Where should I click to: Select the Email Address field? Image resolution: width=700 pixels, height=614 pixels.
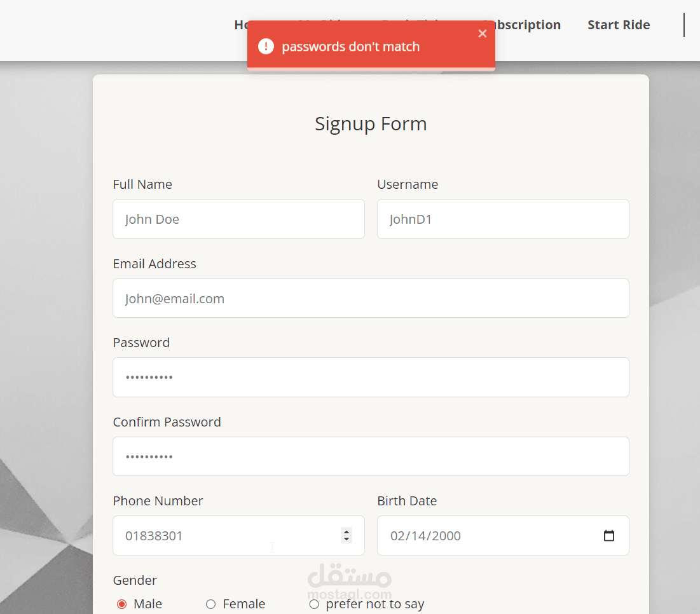(371, 299)
